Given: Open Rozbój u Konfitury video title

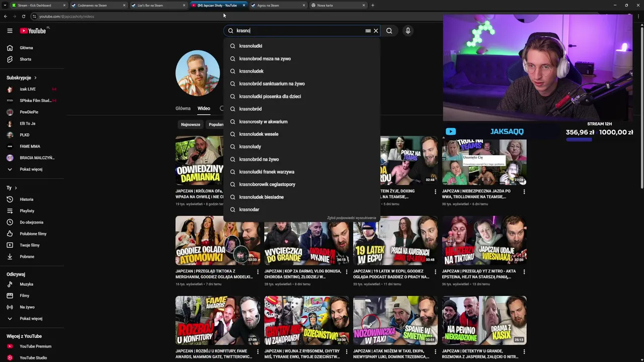Looking at the screenshot, I should click(x=214, y=354).
